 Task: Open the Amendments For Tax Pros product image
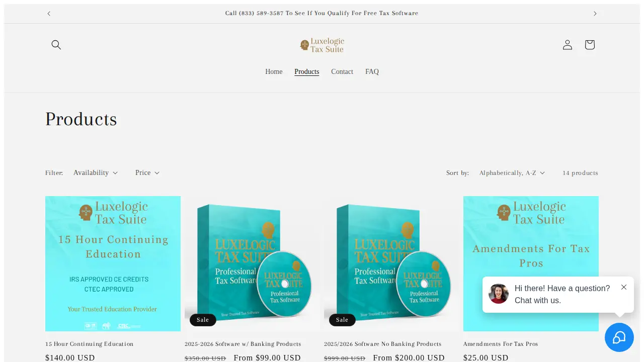531,263
